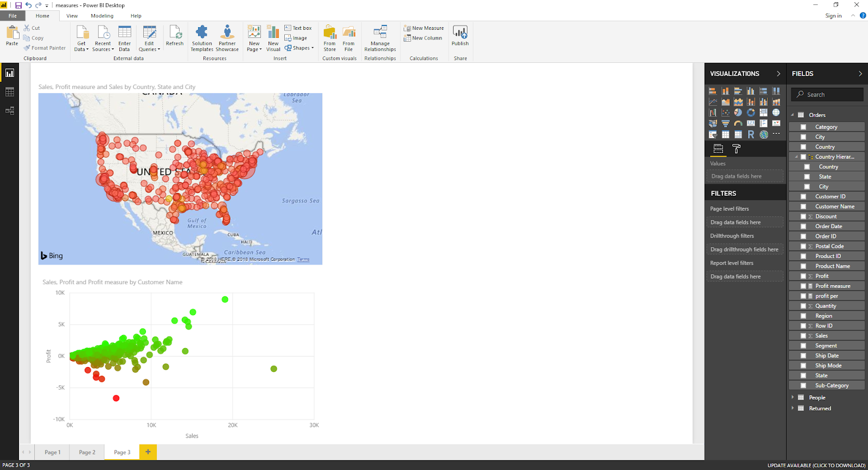Image resolution: width=868 pixels, height=470 pixels.
Task: Undo the last action
Action: click(28, 5)
